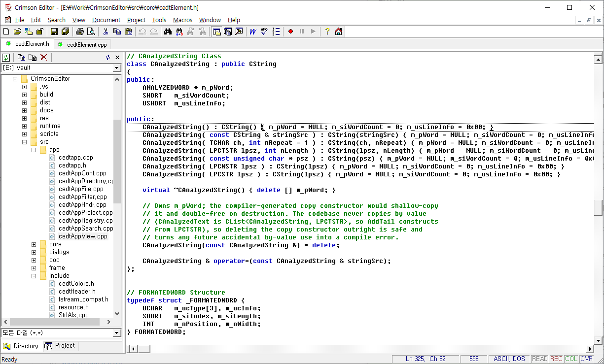
Task: Click directory tree vertical scrollbar thumb
Action: pyautogui.click(x=117, y=161)
